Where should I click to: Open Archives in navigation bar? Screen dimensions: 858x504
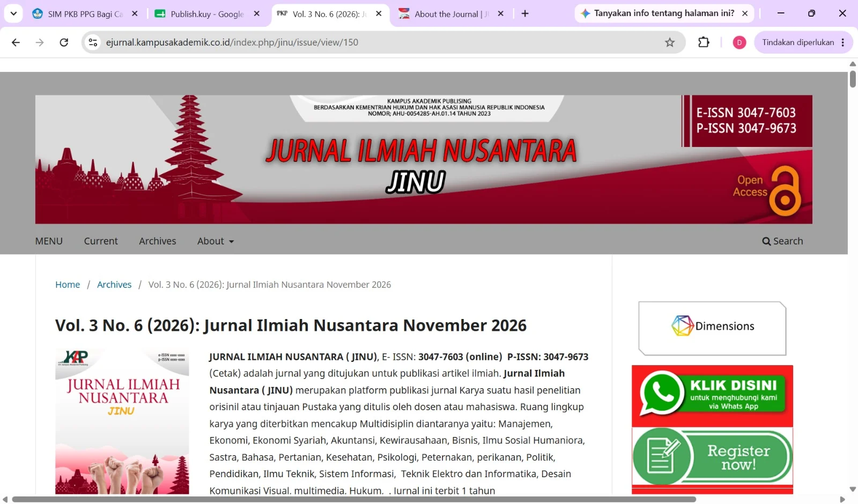(x=158, y=241)
